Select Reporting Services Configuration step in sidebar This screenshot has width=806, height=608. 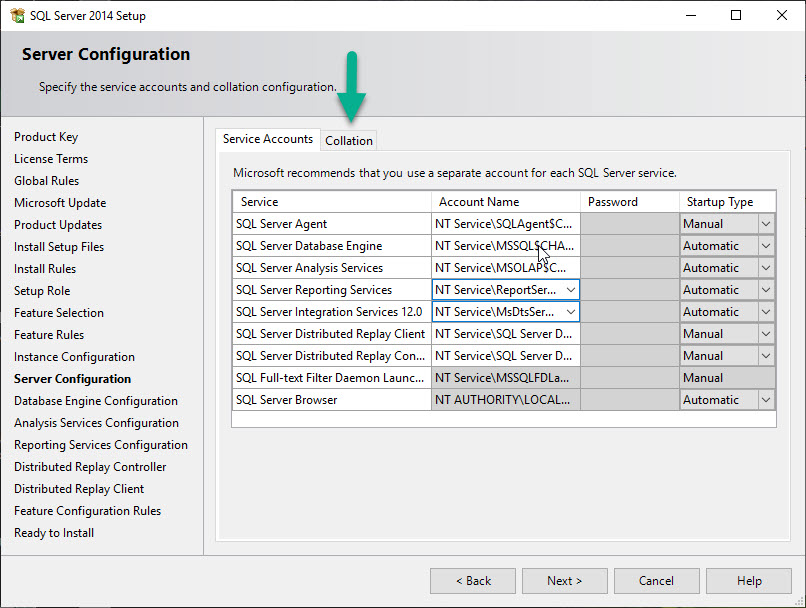[101, 445]
